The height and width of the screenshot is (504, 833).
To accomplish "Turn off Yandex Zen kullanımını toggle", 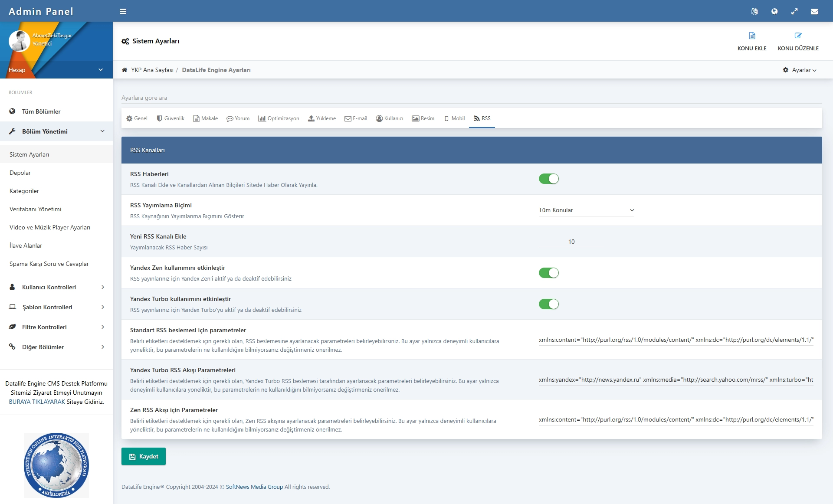I will coord(548,273).
